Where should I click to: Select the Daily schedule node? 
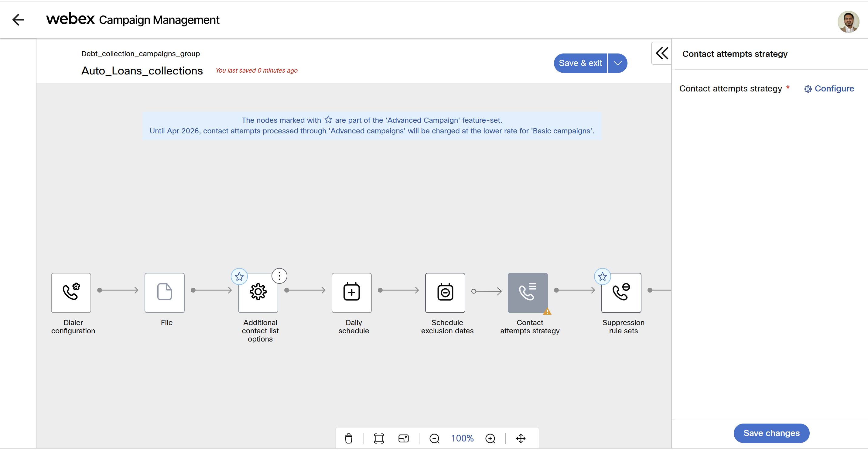tap(351, 292)
